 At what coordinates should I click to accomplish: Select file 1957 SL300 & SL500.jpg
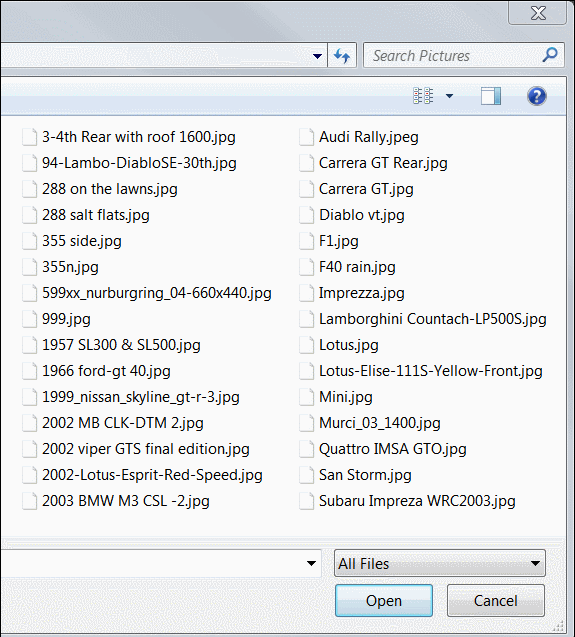tap(111, 345)
